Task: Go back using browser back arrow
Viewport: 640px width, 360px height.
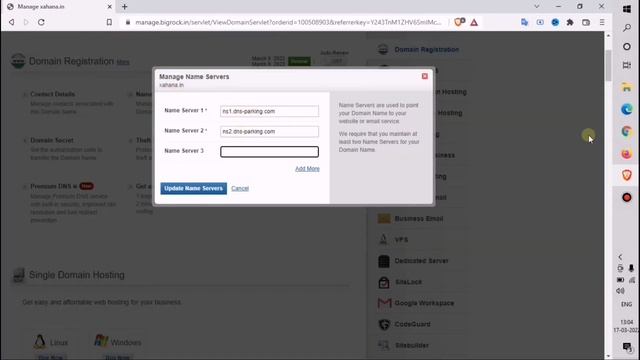Action: tap(11, 22)
